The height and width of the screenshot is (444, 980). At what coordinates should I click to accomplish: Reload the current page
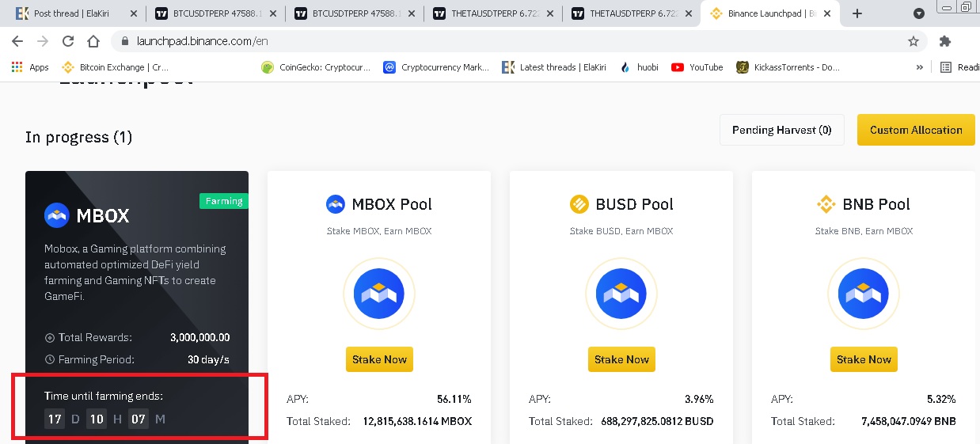pyautogui.click(x=68, y=41)
